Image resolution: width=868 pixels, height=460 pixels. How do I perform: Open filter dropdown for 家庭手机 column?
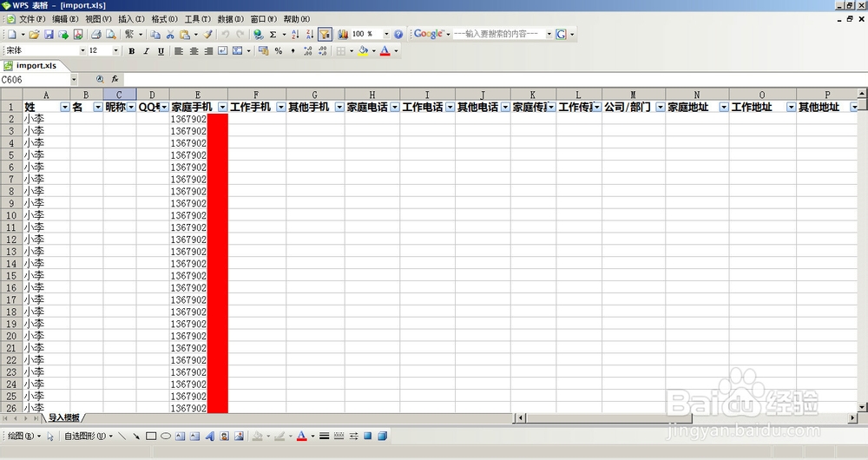click(x=222, y=107)
